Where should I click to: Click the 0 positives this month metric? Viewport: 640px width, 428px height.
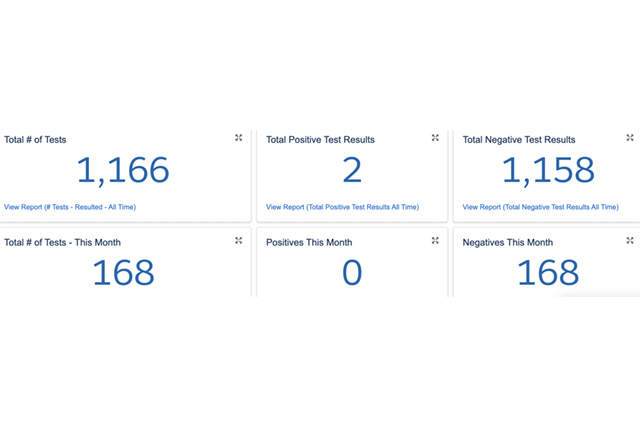point(352,272)
